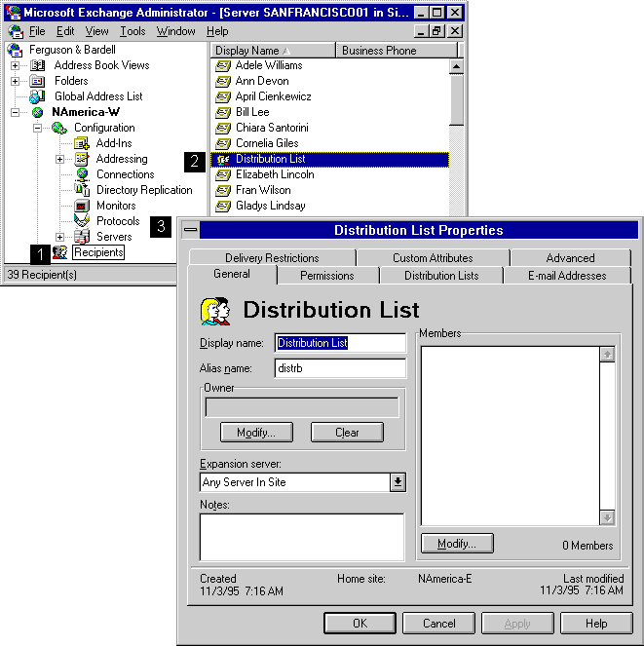Click the mailbox icon beside Elizabeth Lincoln
This screenshot has height=646, width=644.
pyautogui.click(x=223, y=174)
